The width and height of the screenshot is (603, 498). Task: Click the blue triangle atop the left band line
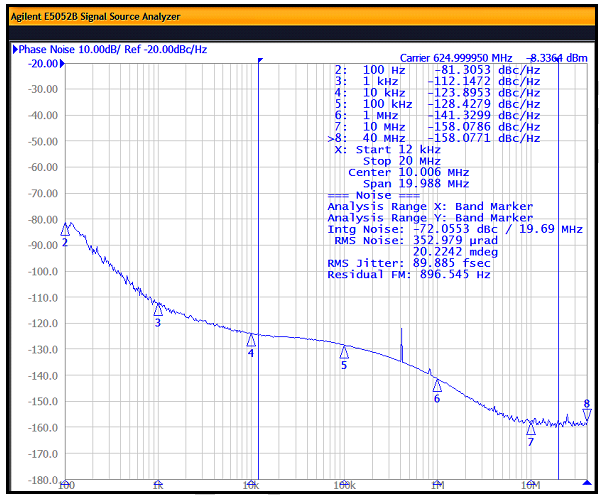(x=259, y=62)
